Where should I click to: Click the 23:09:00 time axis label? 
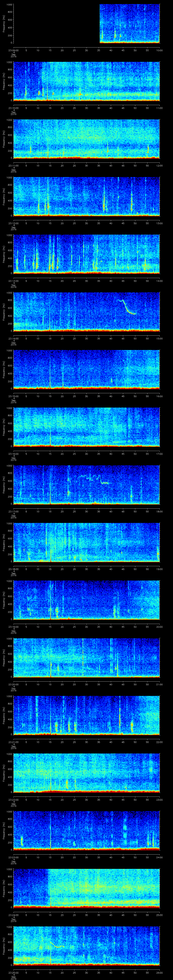click(x=13, y=50)
